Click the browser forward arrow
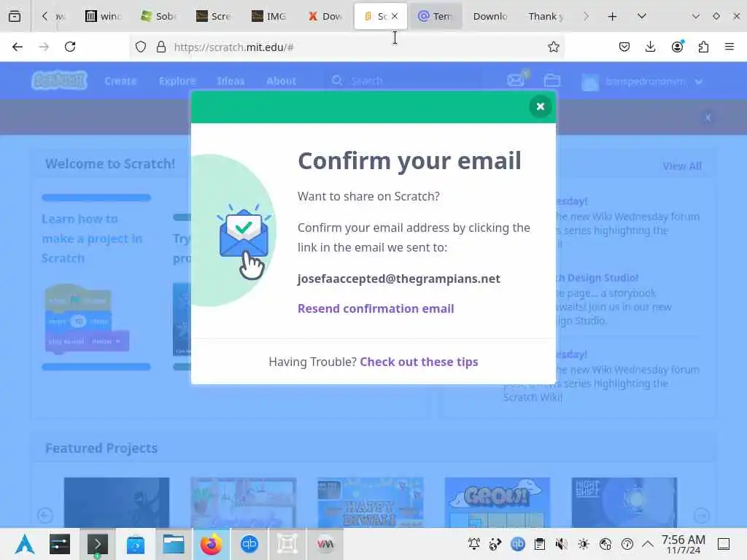Viewport: 747px width, 560px height. pyautogui.click(x=44, y=47)
